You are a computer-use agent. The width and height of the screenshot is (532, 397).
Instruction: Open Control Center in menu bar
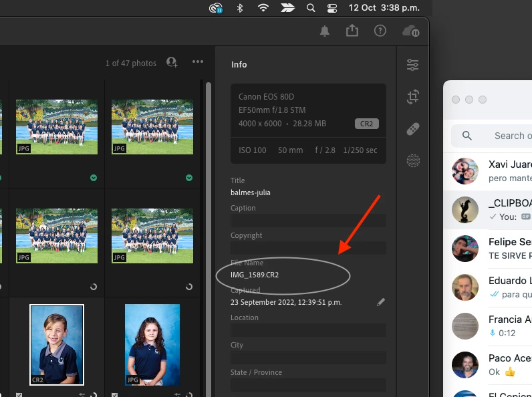[x=331, y=7]
